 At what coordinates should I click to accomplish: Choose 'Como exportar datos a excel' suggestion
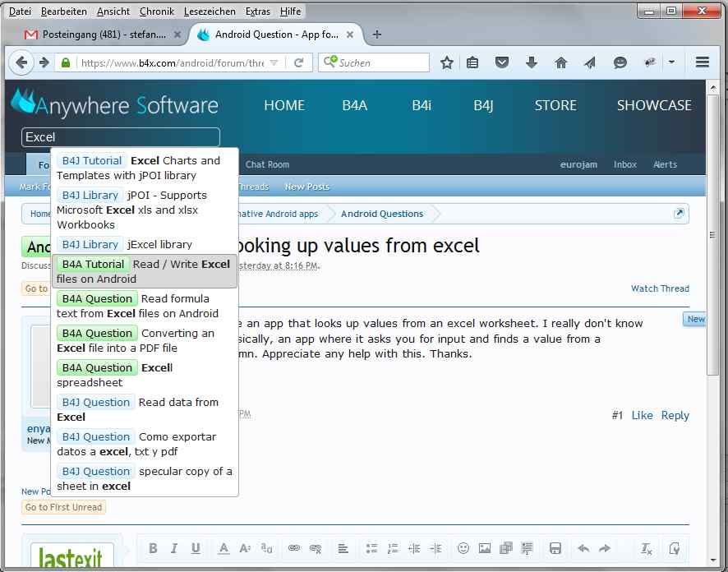(145, 444)
